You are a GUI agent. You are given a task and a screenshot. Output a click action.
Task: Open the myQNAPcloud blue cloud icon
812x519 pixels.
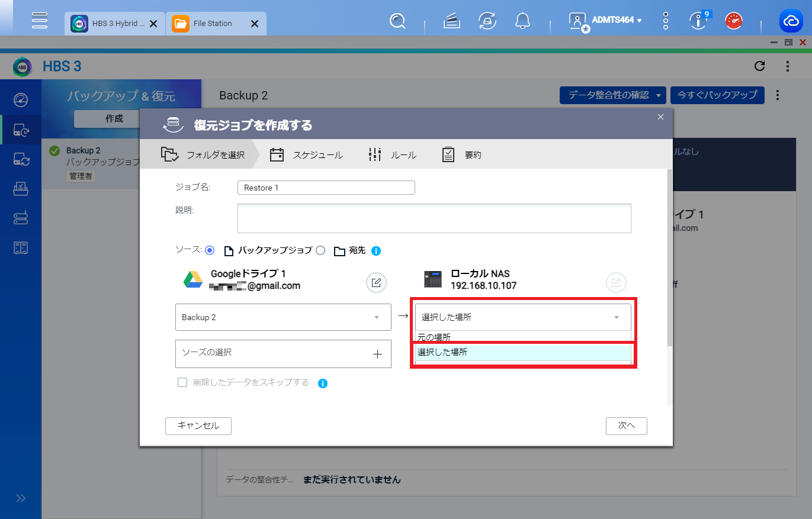(791, 21)
